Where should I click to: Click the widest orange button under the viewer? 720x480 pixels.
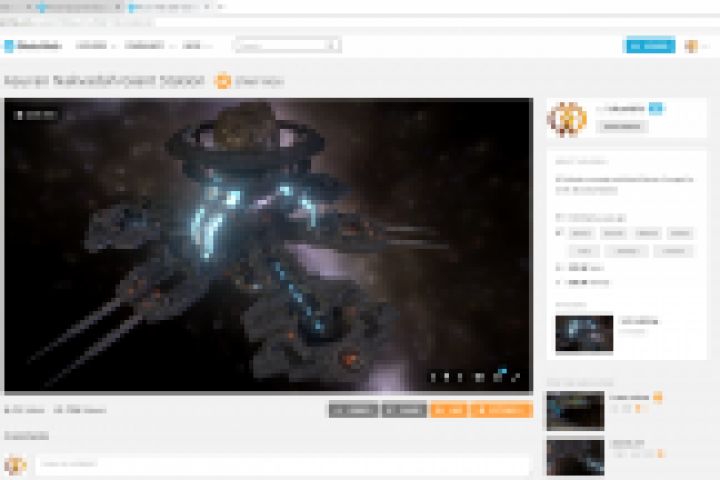coord(502,410)
